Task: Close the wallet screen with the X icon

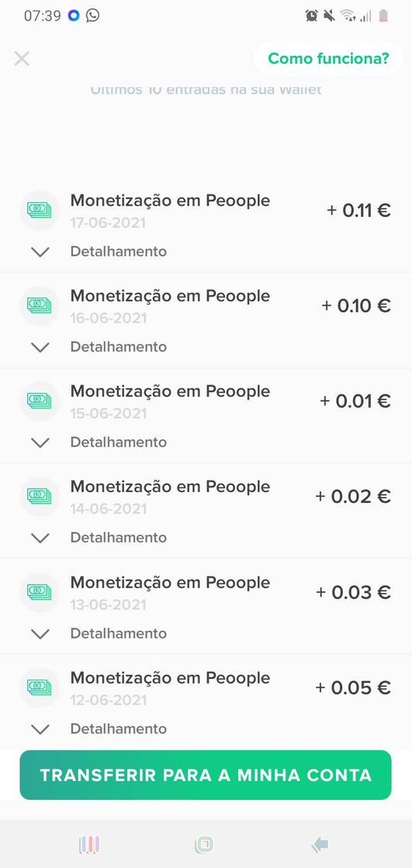Action: pyautogui.click(x=22, y=58)
